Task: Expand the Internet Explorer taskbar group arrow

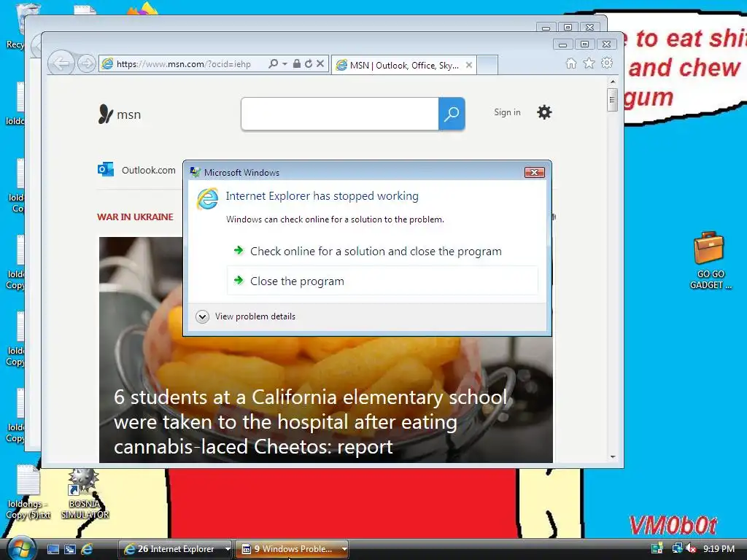Action: (x=228, y=549)
